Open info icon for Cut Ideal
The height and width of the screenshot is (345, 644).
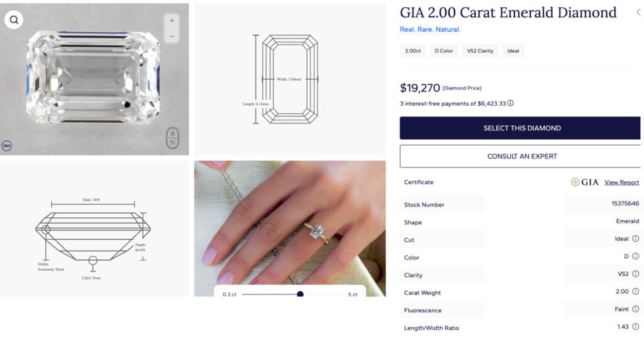coord(635,239)
